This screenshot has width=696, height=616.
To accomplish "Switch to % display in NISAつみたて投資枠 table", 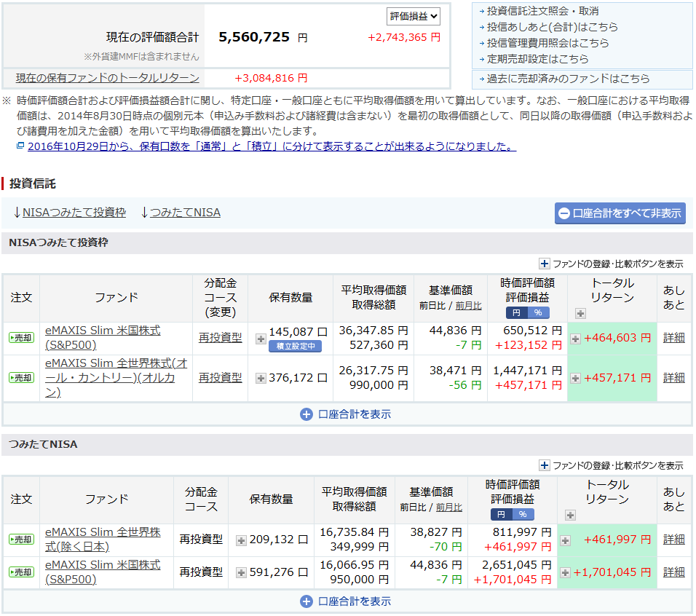I will 538,313.
